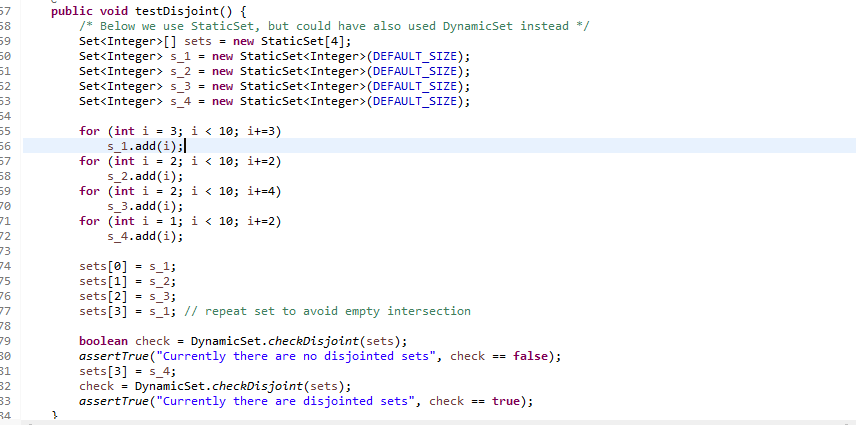Click the 'Set<Integer>[] sets' type declaration

point(145,41)
